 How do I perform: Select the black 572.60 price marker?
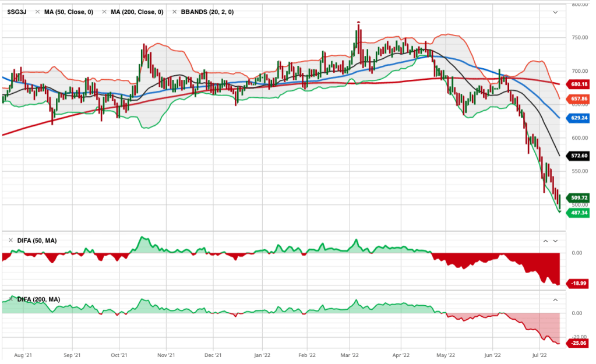click(579, 156)
